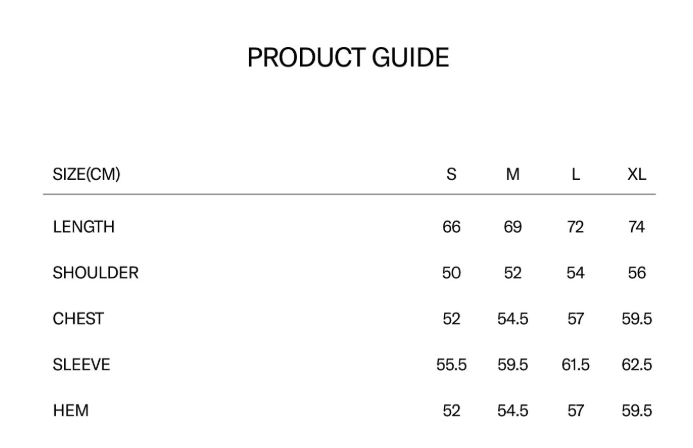Click the SHOULDER row label
The height and width of the screenshot is (448, 693).
(96, 273)
